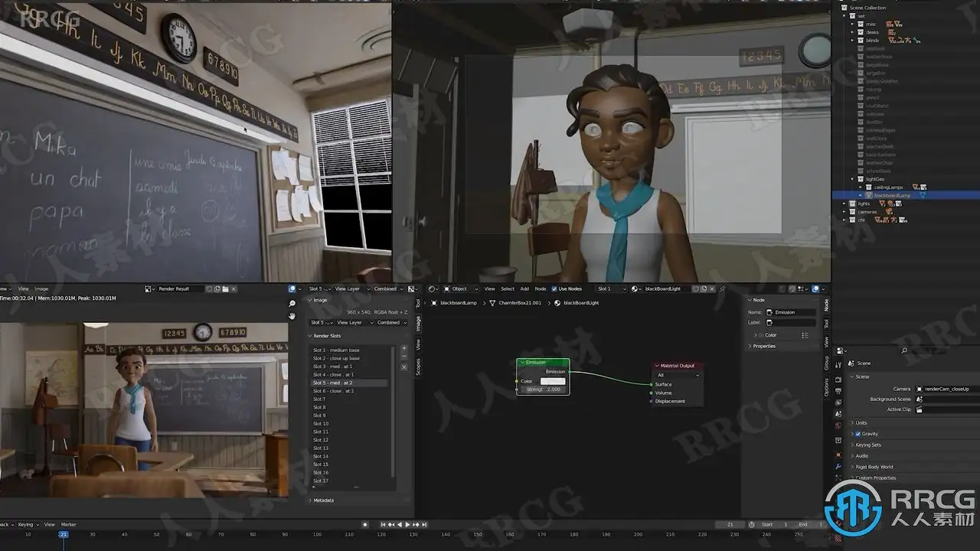Expand the misc collection in outliner
The width and height of the screenshot is (980, 551).
(852, 24)
